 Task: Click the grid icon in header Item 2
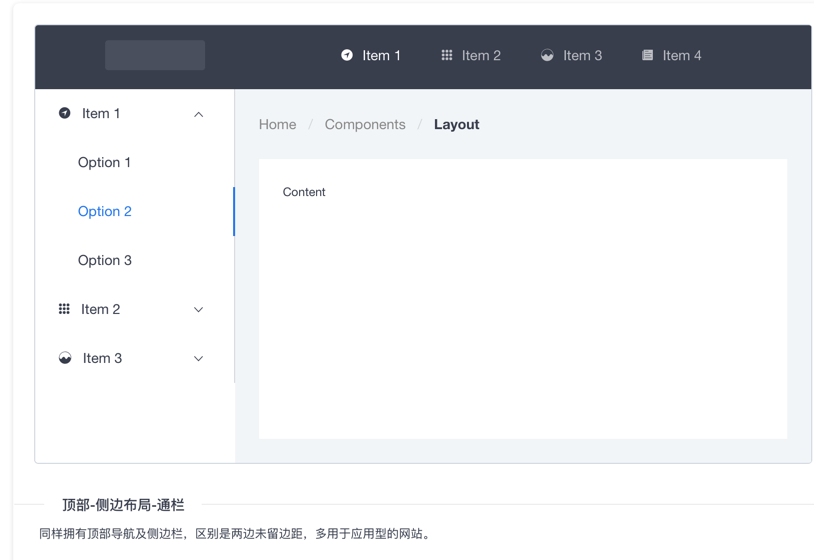[446, 55]
